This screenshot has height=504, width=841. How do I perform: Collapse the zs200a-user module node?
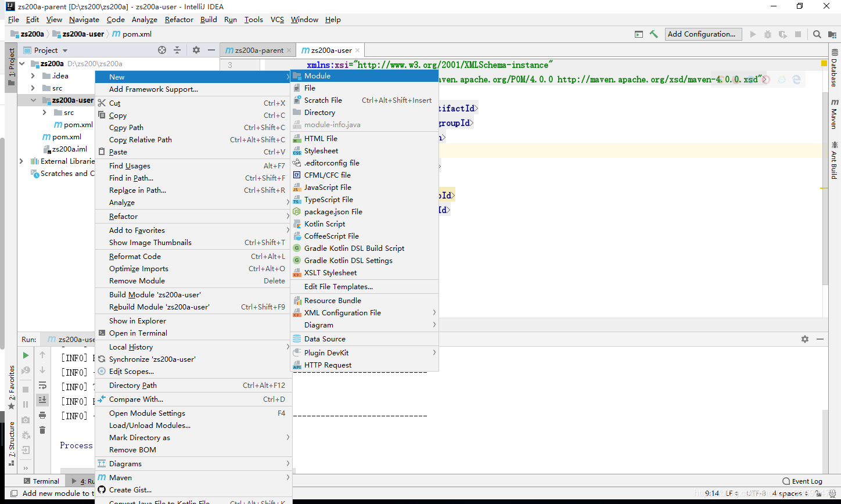[33, 100]
